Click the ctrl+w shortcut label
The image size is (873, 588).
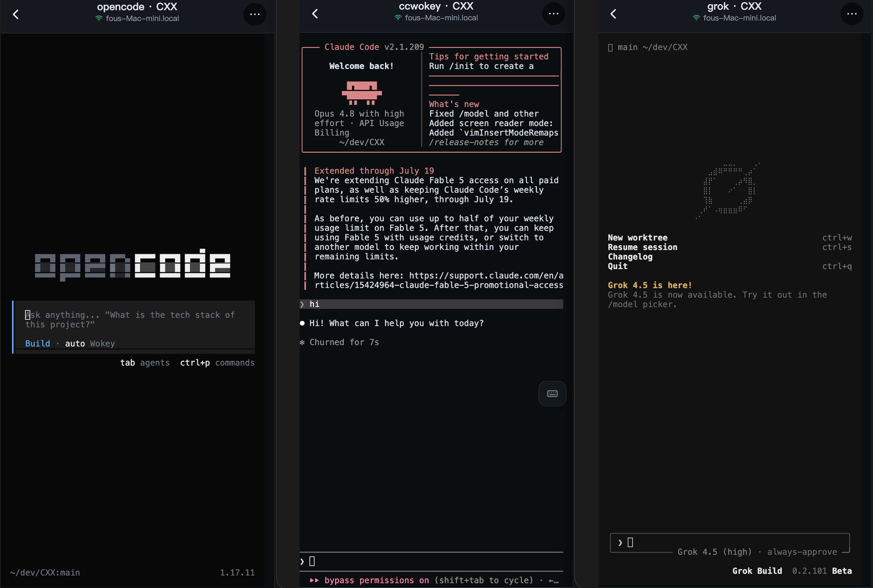click(x=837, y=238)
